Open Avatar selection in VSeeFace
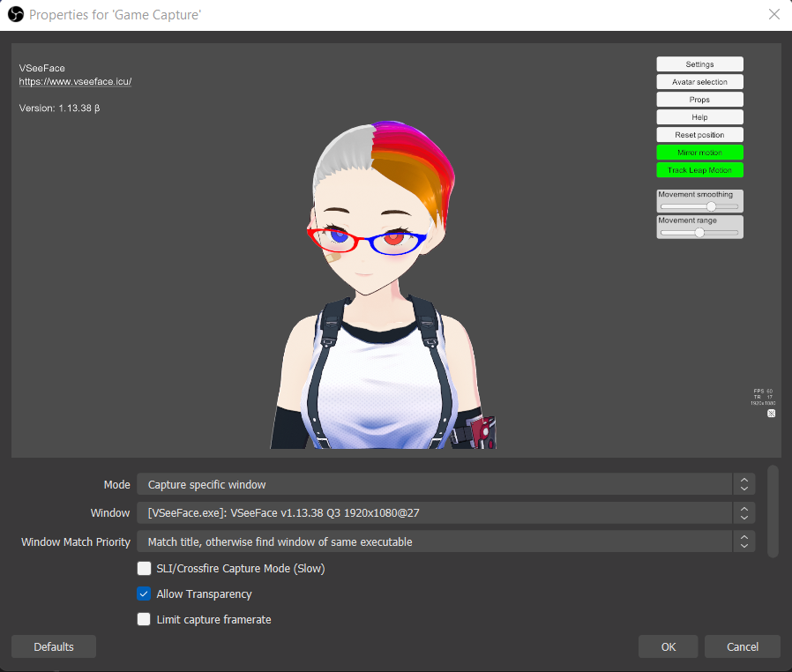792x672 pixels. pos(699,82)
